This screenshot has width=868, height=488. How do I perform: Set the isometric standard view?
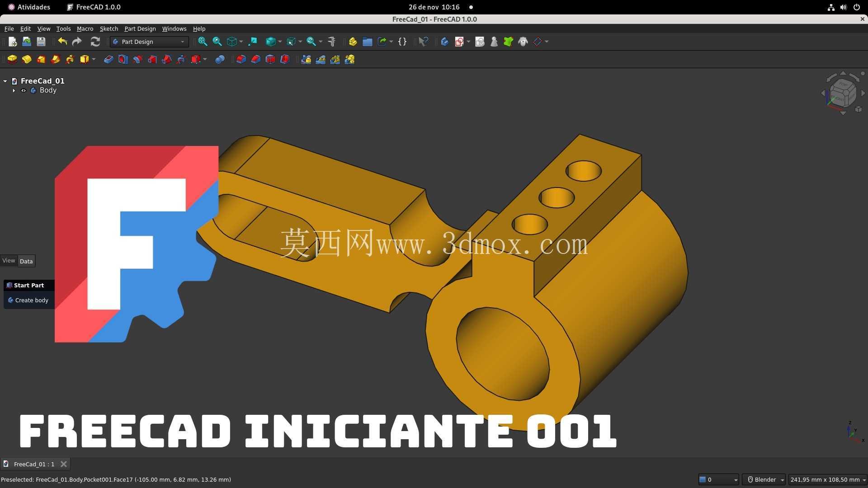231,42
